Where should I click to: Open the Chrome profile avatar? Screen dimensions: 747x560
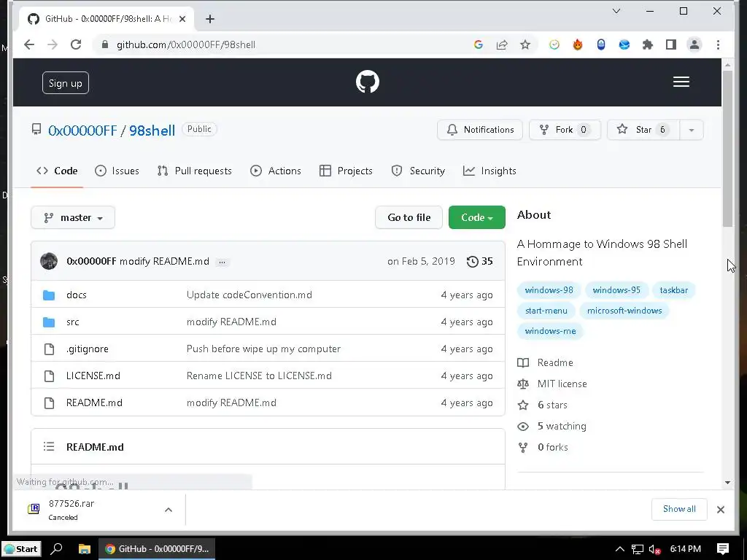tap(694, 44)
